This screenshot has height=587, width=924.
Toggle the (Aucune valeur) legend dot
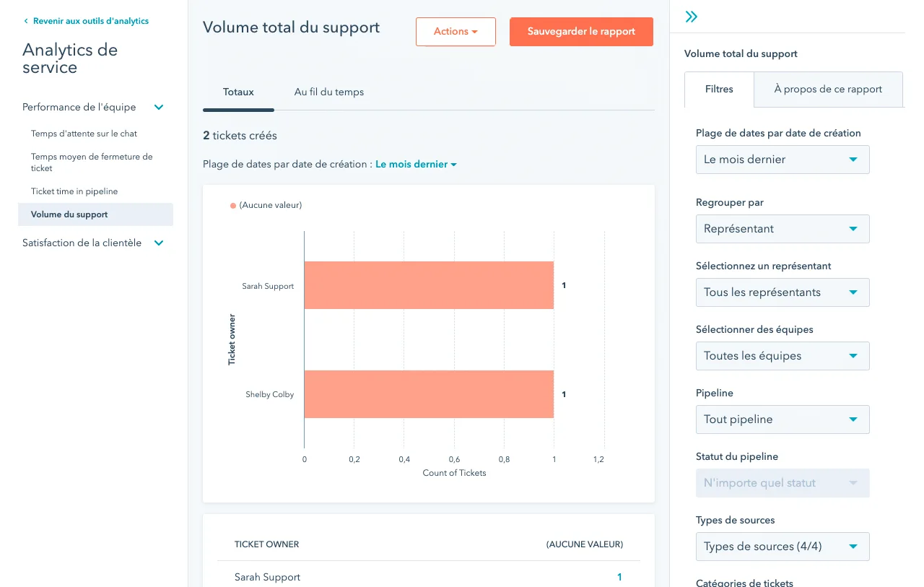(x=233, y=206)
